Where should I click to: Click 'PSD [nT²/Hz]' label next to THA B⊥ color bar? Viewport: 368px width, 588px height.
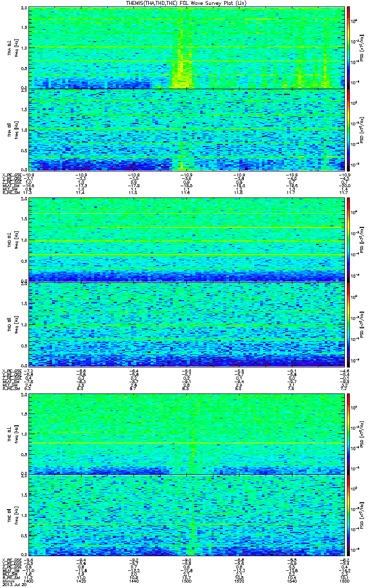363,48
